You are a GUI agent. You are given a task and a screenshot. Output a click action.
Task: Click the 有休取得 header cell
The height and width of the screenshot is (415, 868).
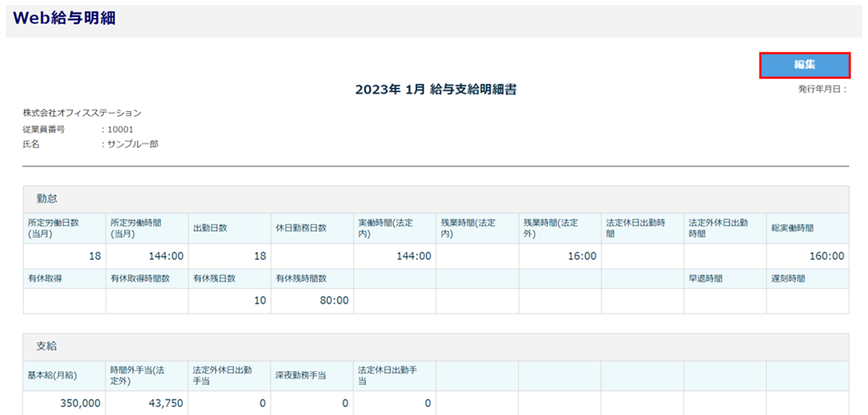click(65, 279)
